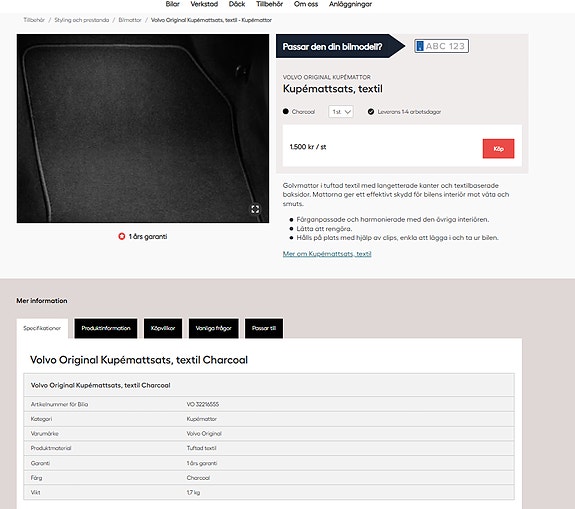Click the Lätta att rengöra bullet

(324, 229)
